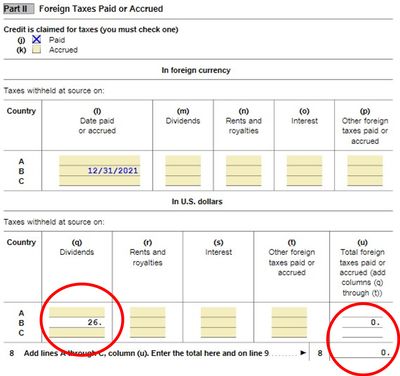Click column (s) Interest row A field

(x=218, y=312)
